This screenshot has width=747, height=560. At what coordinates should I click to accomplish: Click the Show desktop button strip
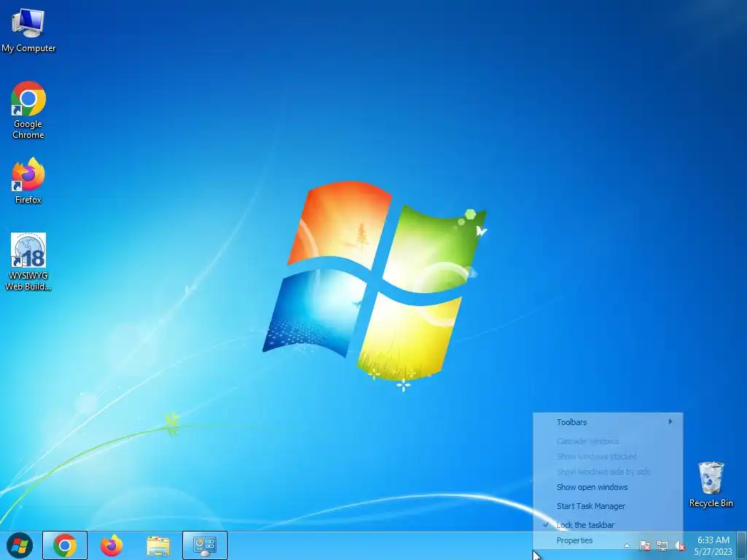742,545
